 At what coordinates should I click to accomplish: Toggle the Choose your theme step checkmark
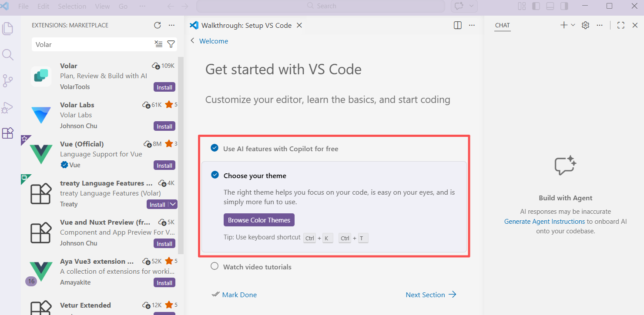tap(215, 175)
